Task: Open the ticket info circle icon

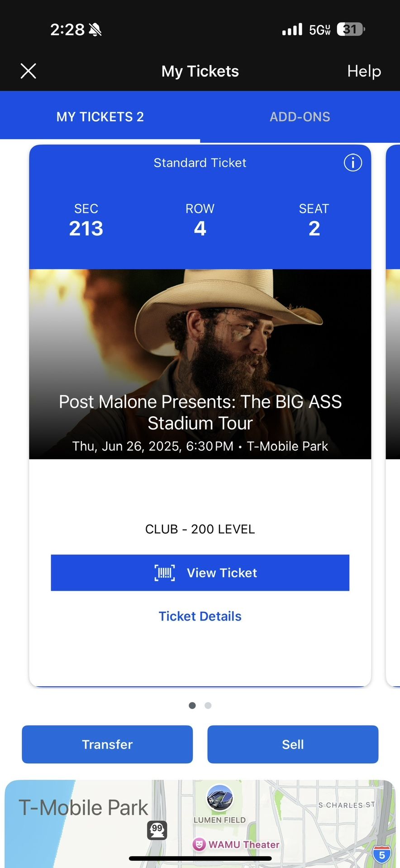Action: click(352, 163)
